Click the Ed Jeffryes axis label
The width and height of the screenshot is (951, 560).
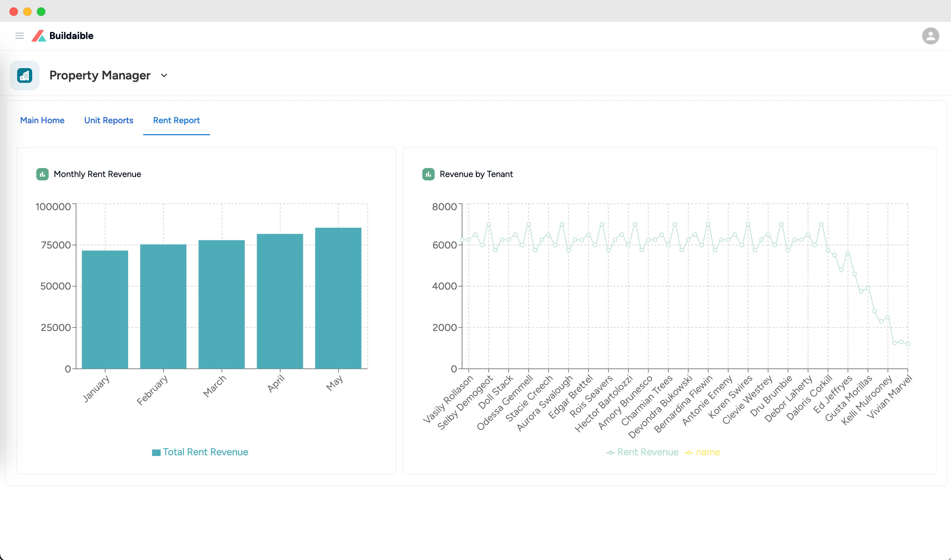point(833,394)
